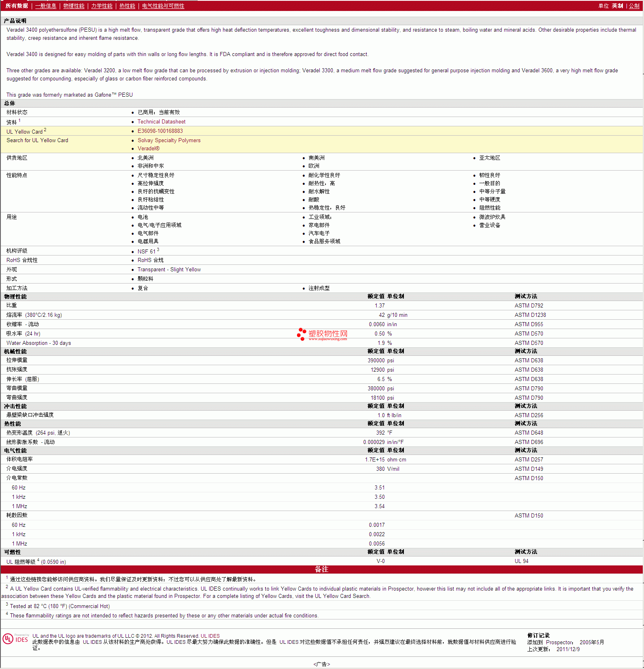The image size is (644, 669).
Task: Go to the 力学性能 tab
Action: pos(102,6)
